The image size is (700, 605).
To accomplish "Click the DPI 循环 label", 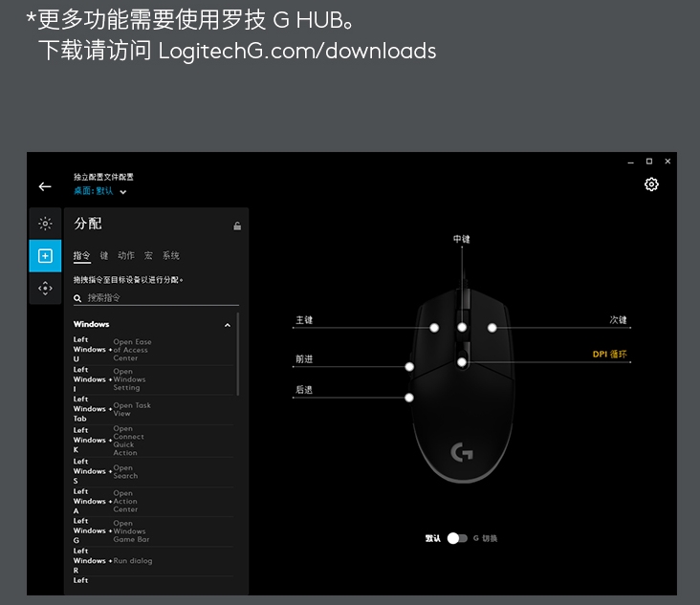I will pos(609,355).
